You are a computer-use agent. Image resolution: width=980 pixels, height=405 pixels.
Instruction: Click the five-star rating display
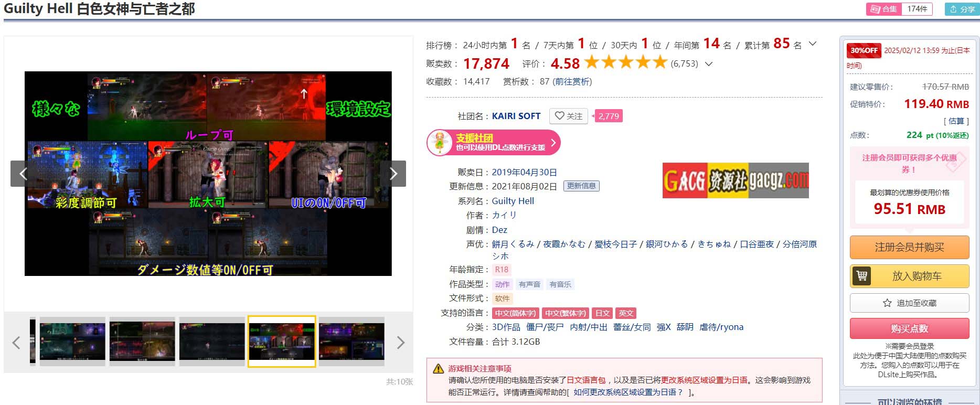point(625,63)
